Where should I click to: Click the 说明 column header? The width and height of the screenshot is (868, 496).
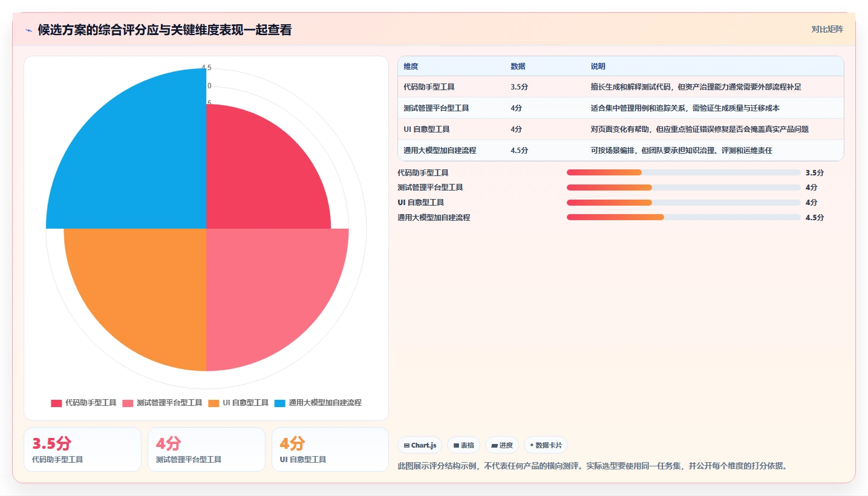pos(598,67)
